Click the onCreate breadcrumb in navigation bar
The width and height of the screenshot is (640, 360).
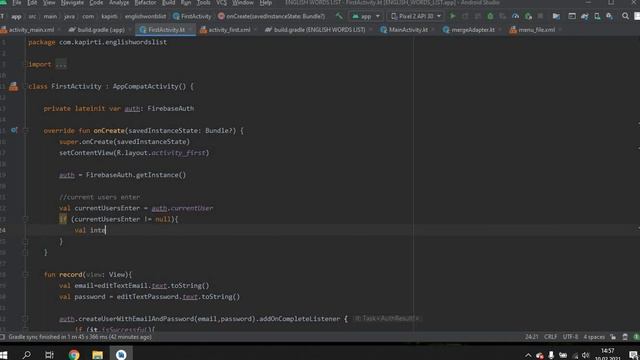coord(271,16)
